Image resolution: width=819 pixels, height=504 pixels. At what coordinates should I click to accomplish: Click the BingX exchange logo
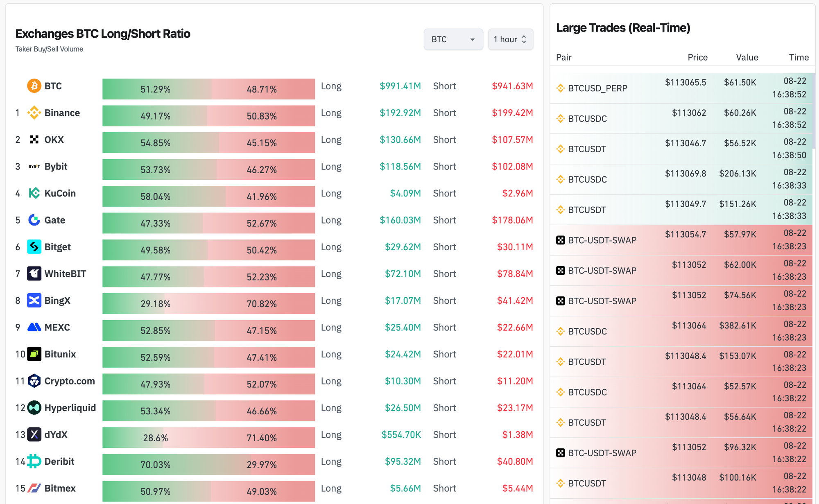point(34,301)
